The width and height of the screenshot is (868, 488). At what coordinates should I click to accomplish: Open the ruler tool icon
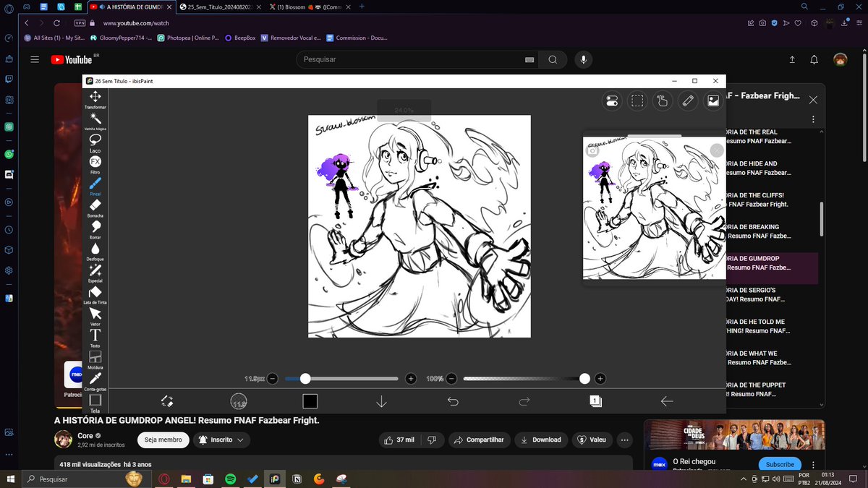[688, 101]
